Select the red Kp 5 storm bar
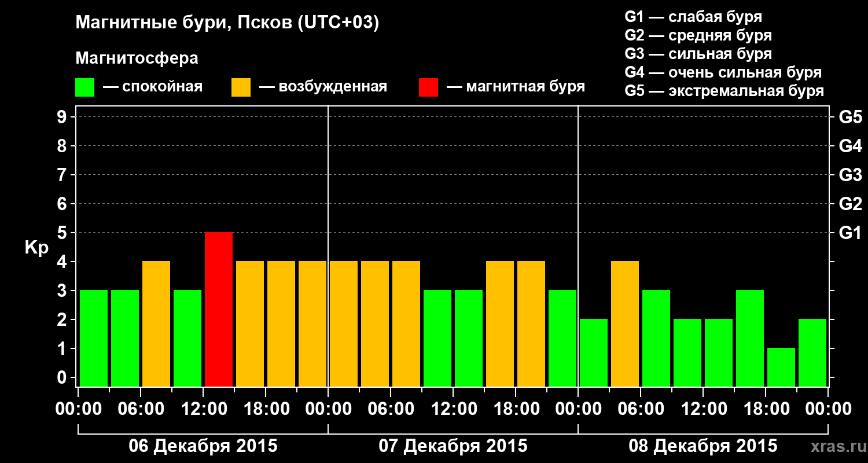868x463 pixels. click(x=219, y=309)
